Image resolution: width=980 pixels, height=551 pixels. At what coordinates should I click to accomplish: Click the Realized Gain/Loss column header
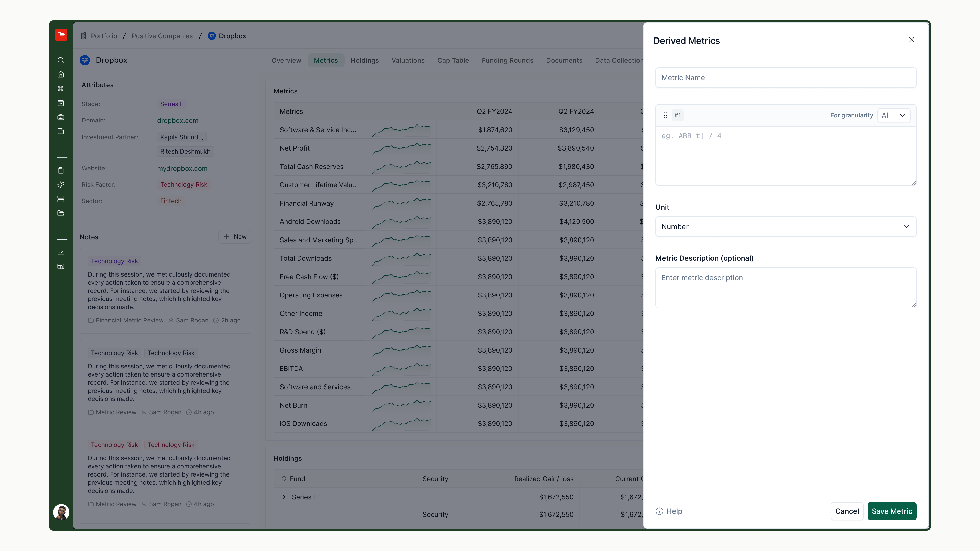click(544, 479)
